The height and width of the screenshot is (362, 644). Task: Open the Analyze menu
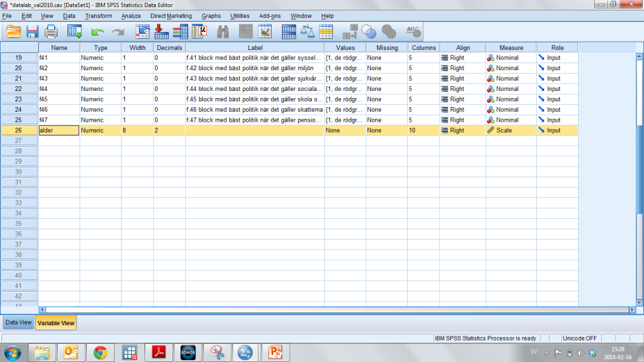tap(131, 16)
